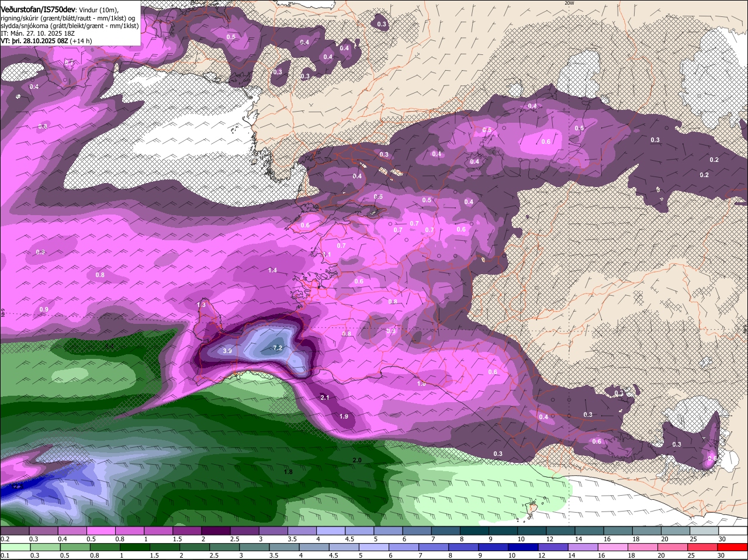Screen dimensions: 748x560
Task: Click the 3.9 value label on the map
Action: [x=228, y=351]
